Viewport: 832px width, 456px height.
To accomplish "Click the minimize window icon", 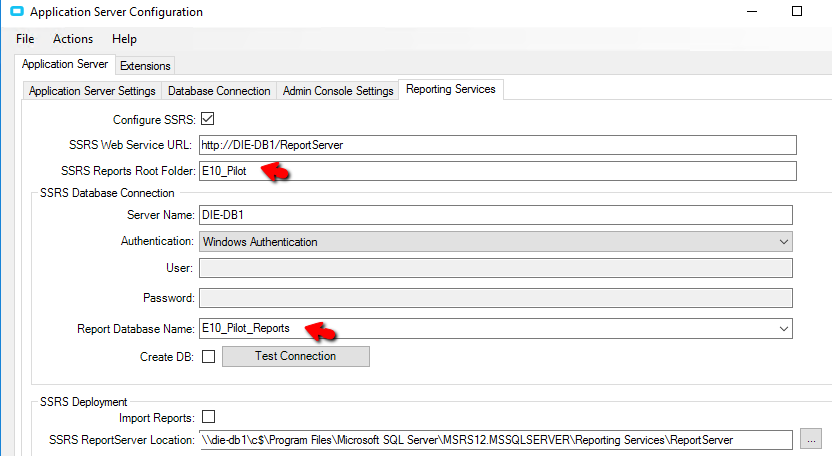I will [x=752, y=11].
